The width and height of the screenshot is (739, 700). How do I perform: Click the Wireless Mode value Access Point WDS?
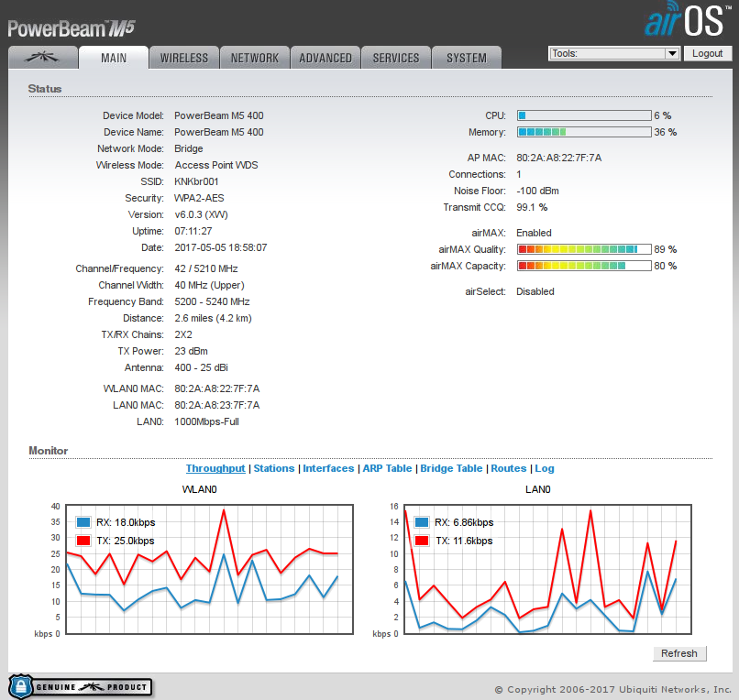coord(216,165)
